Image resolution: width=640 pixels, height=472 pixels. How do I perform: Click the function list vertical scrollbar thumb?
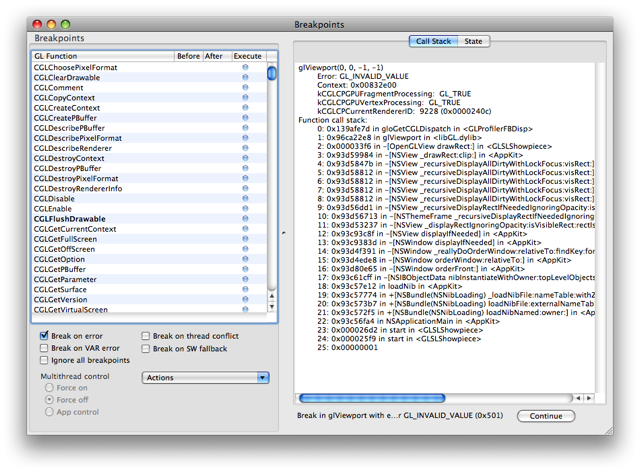click(272, 73)
